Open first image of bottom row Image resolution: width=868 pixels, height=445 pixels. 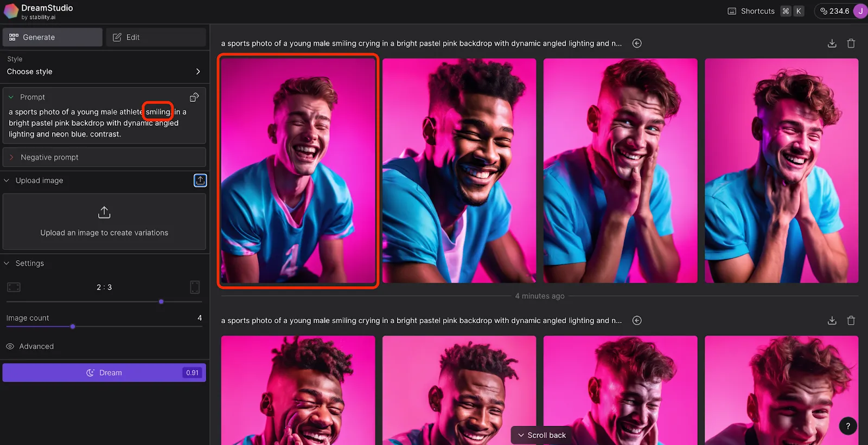(x=298, y=390)
